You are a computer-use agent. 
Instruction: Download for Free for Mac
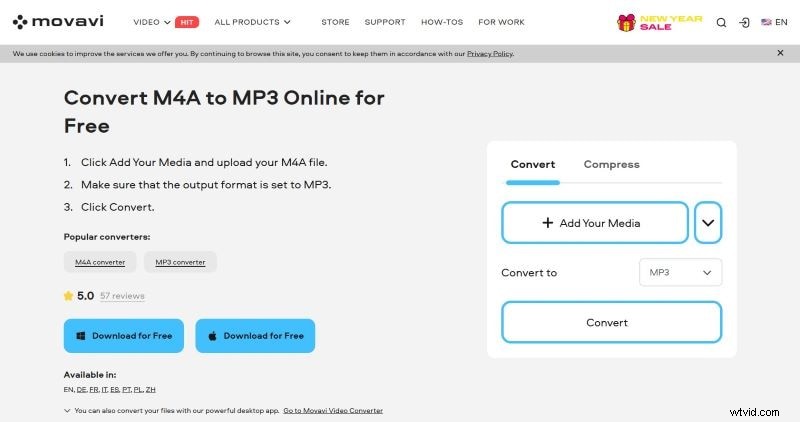255,336
